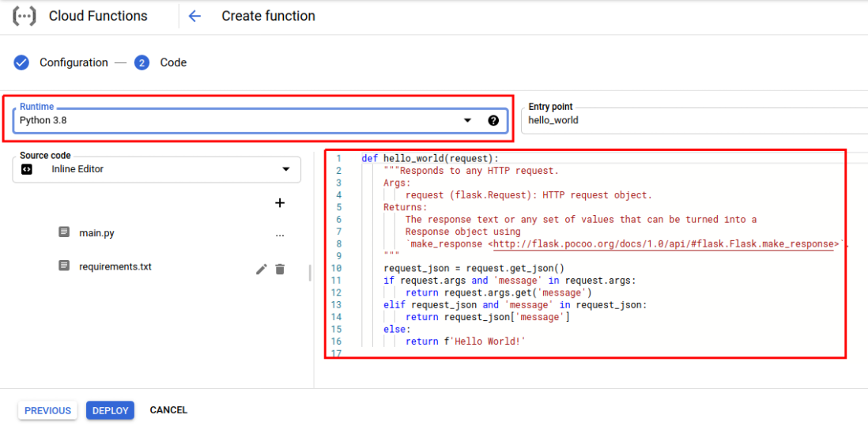The width and height of the screenshot is (868, 430).
Task: Select the requirements.txt file
Action: pos(115,266)
